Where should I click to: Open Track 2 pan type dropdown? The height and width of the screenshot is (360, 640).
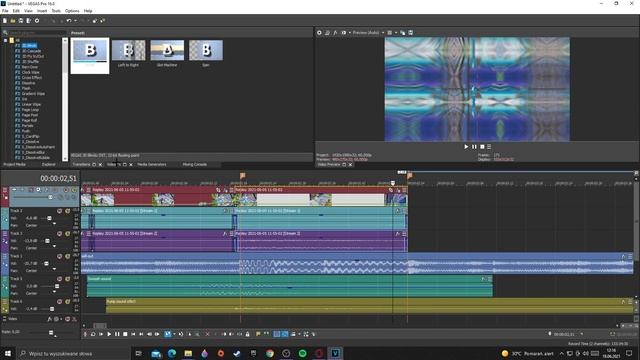54,224
